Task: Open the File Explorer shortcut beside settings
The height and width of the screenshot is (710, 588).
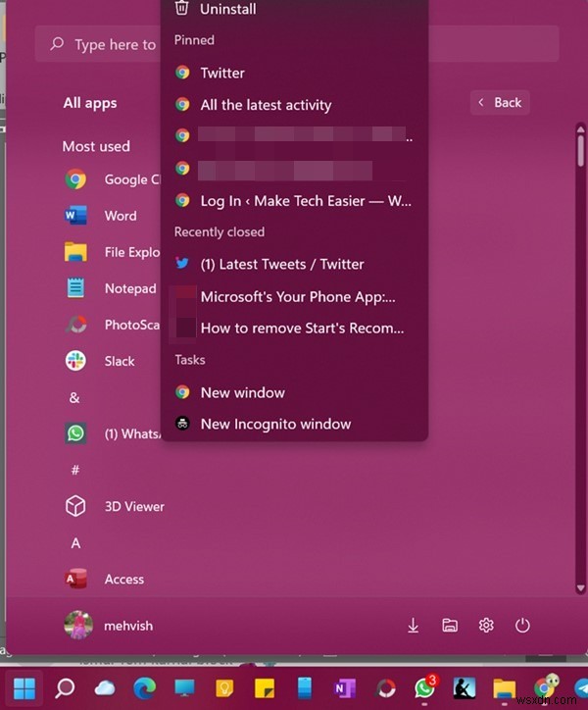Action: (450, 626)
